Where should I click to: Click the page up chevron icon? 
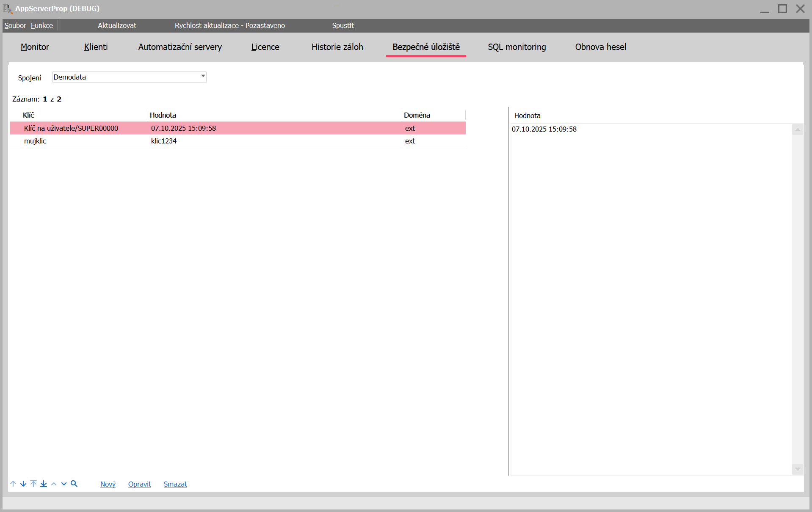coord(54,484)
